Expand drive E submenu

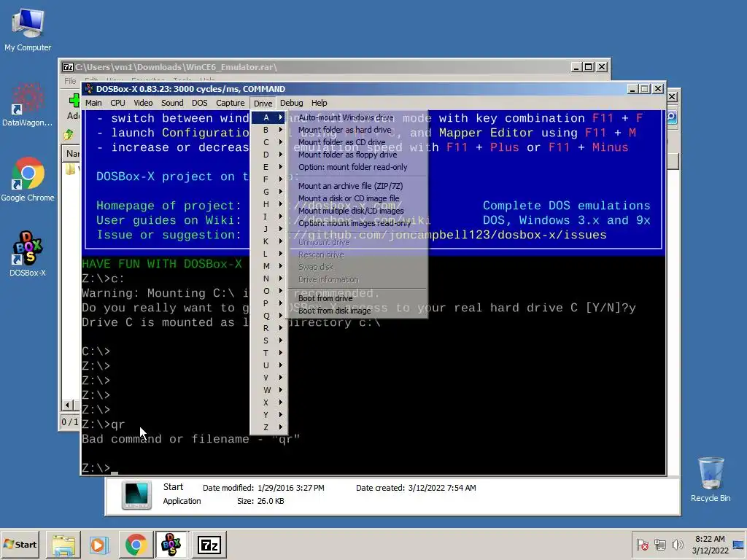[268, 167]
